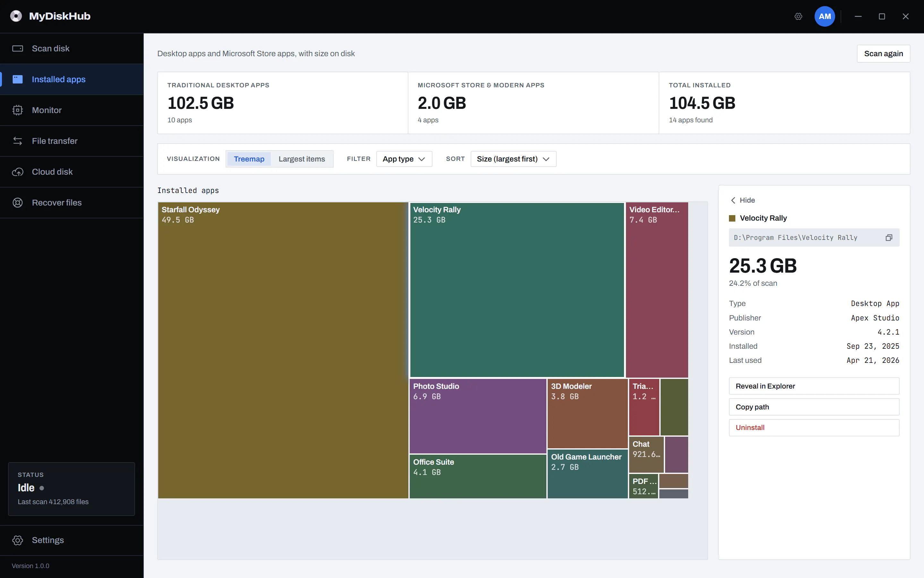Open the Size (largest first) sort dropdown

pos(513,159)
